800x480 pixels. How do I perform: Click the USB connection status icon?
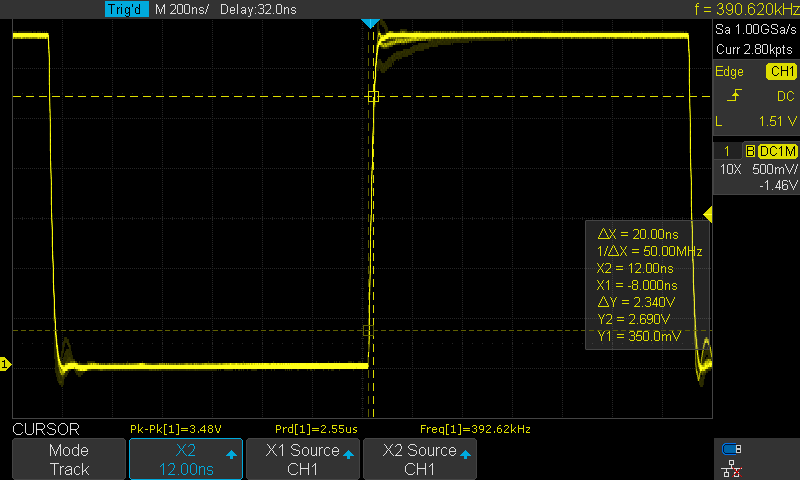pyautogui.click(x=732, y=449)
